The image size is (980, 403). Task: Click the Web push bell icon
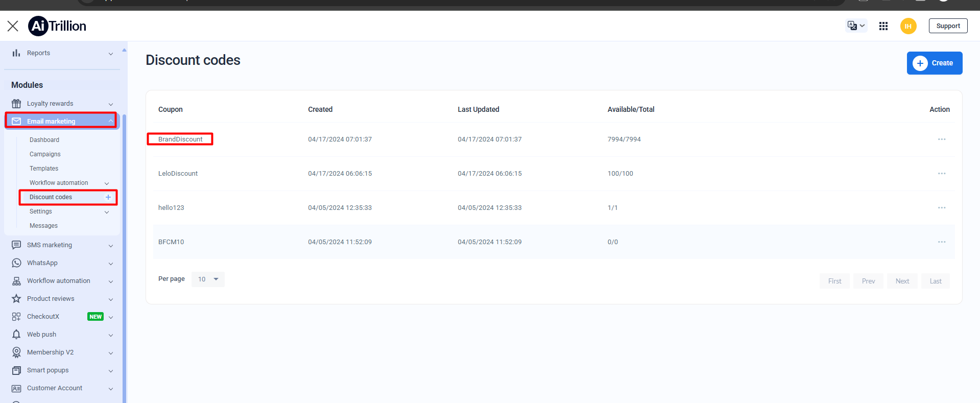[16, 335]
